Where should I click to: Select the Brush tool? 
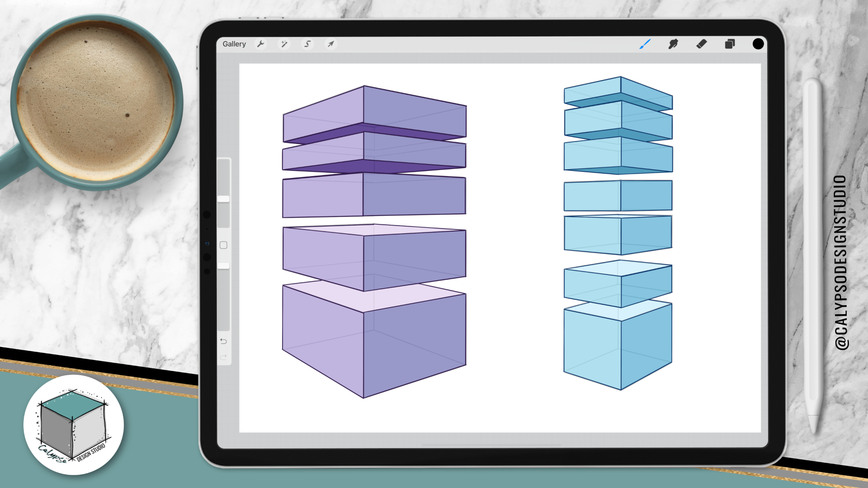click(x=645, y=44)
